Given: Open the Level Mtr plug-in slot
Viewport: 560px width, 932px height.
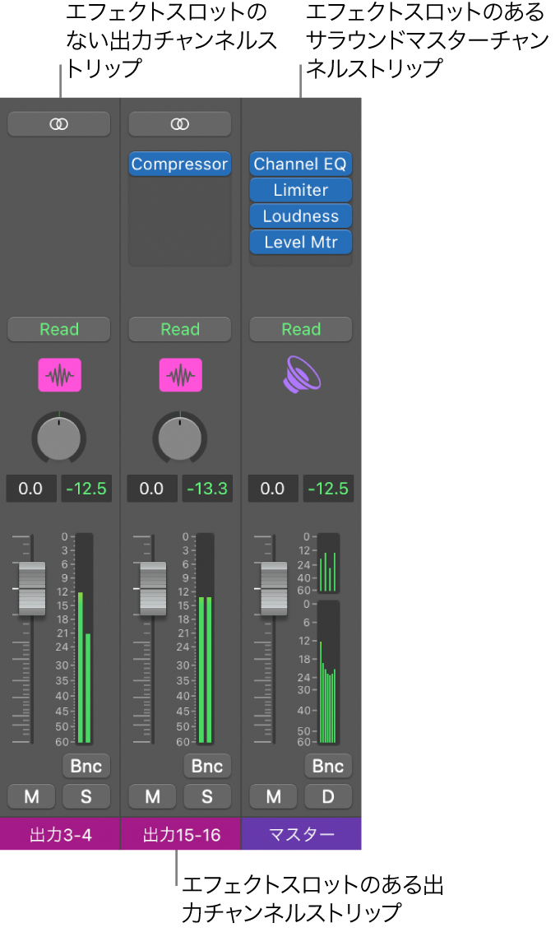Looking at the screenshot, I should (300, 243).
